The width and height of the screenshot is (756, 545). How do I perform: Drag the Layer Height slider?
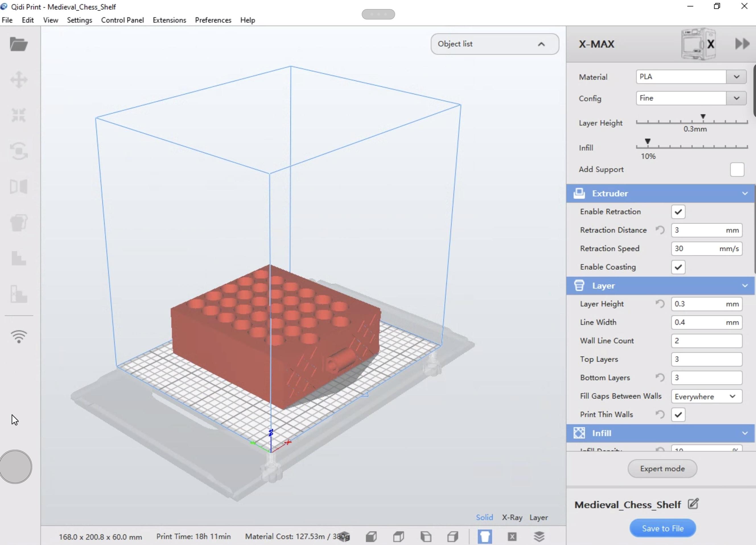[x=703, y=117]
